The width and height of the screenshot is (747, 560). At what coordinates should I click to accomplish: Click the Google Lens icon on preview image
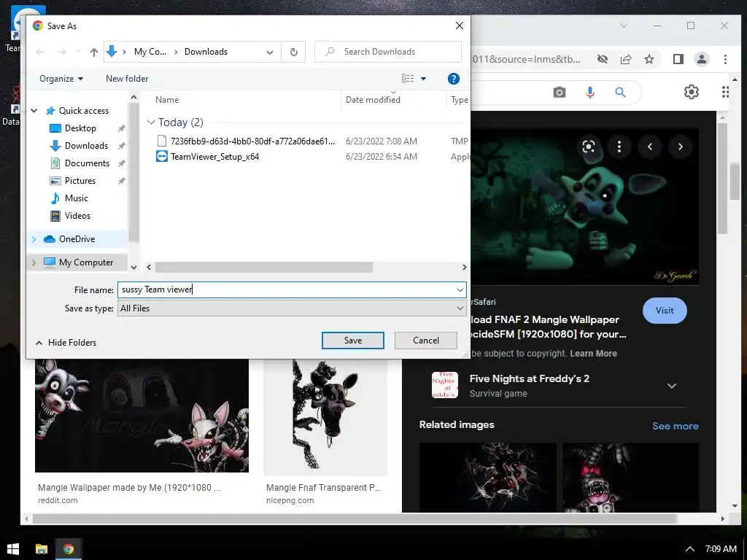point(589,146)
